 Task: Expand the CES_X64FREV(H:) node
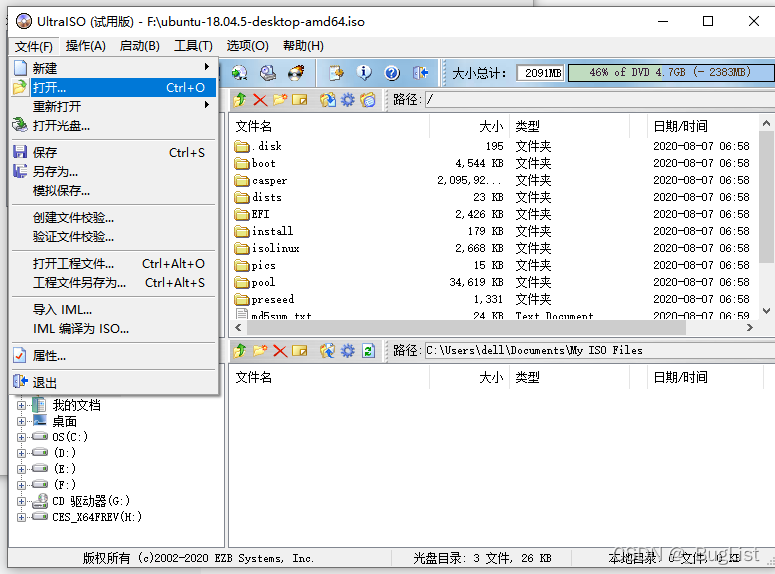21,517
